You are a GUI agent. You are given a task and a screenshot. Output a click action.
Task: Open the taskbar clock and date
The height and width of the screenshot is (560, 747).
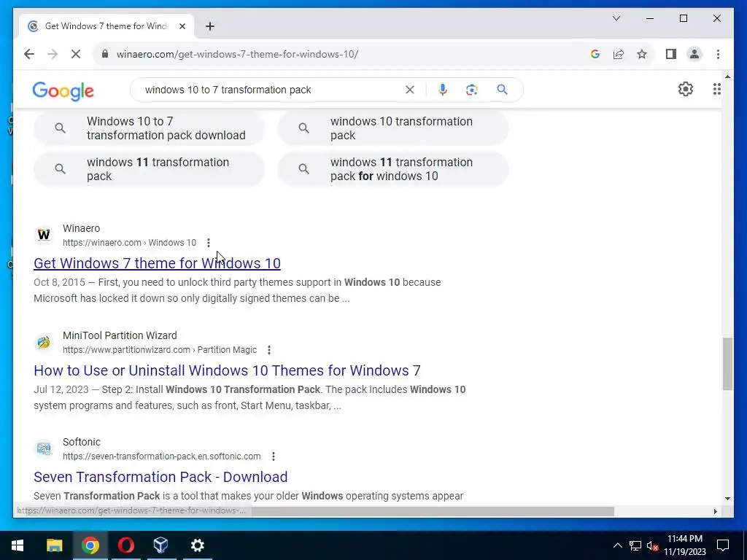click(x=684, y=545)
